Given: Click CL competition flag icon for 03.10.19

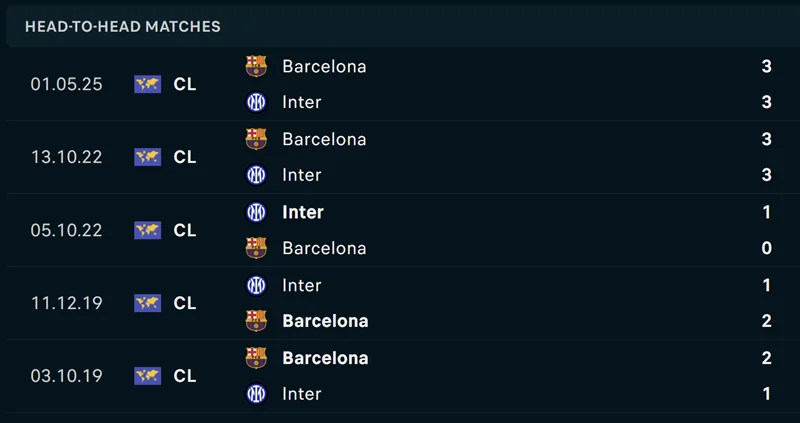Looking at the screenshot, I should (x=147, y=376).
